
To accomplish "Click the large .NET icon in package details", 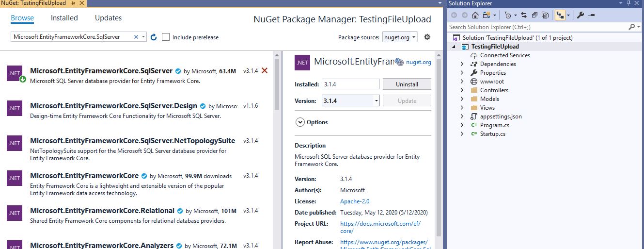I will (x=302, y=62).
